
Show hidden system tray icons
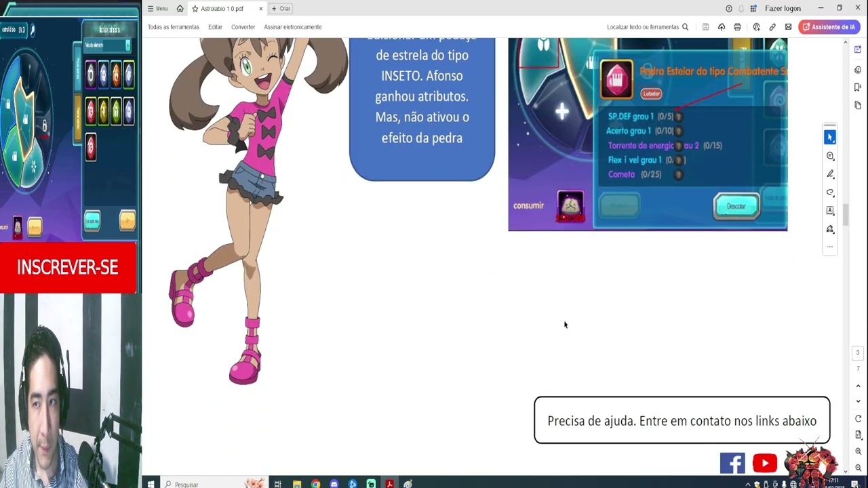(748, 484)
